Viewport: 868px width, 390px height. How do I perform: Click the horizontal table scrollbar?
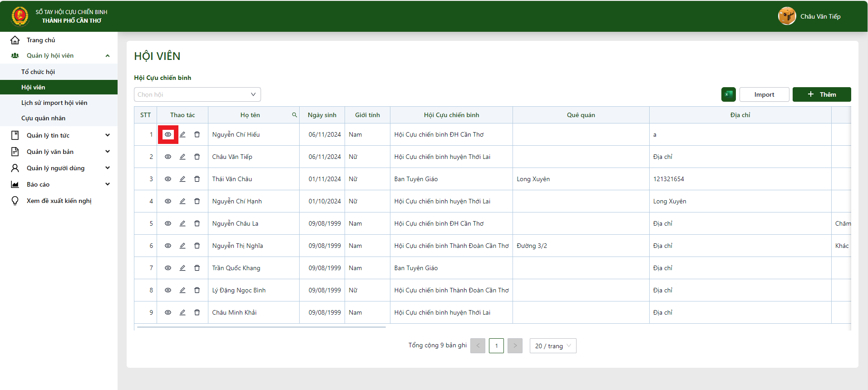[x=261, y=327]
